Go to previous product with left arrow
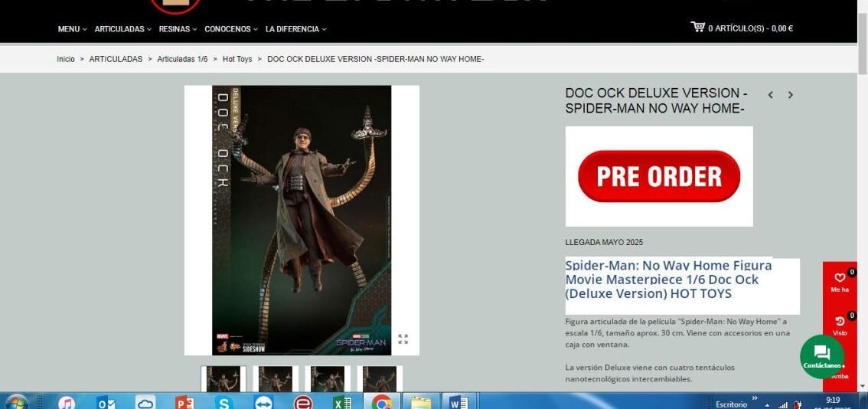This screenshot has width=868, height=409. click(770, 95)
